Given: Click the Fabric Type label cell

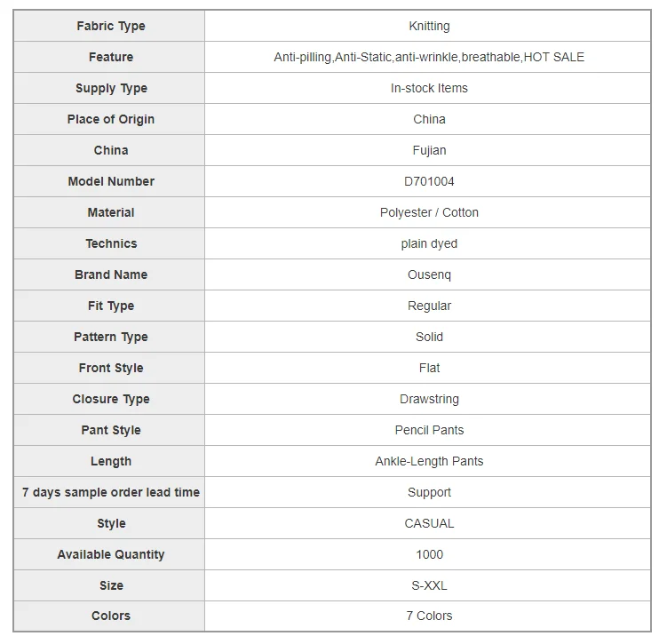Looking at the screenshot, I should 110,26.
